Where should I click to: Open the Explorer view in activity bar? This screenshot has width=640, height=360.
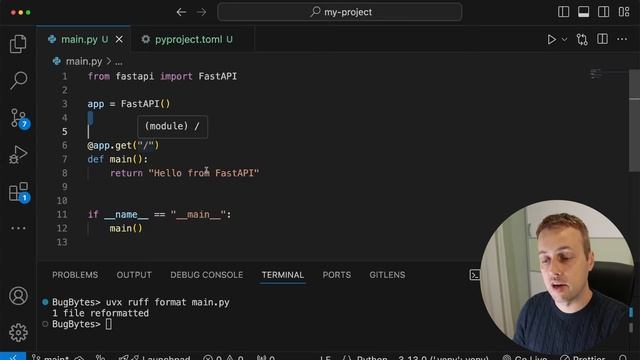pos(18,44)
